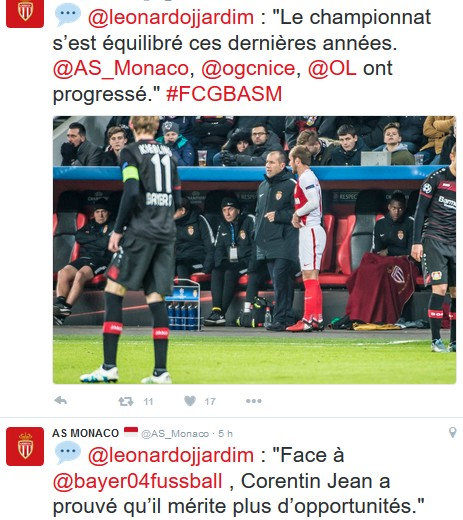Screen dimensions: 463x520
Task: Open the 5 h timestamp link
Action: (x=225, y=434)
